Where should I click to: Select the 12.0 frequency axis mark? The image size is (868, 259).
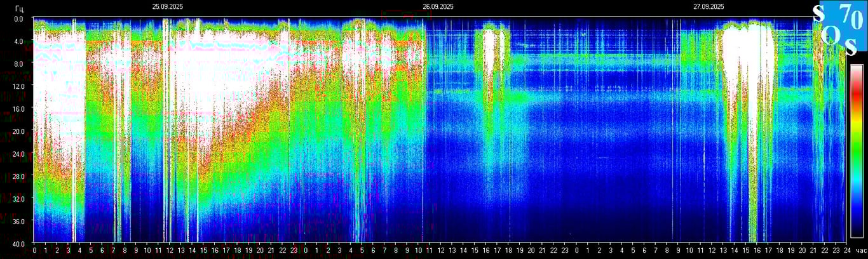(x=18, y=86)
